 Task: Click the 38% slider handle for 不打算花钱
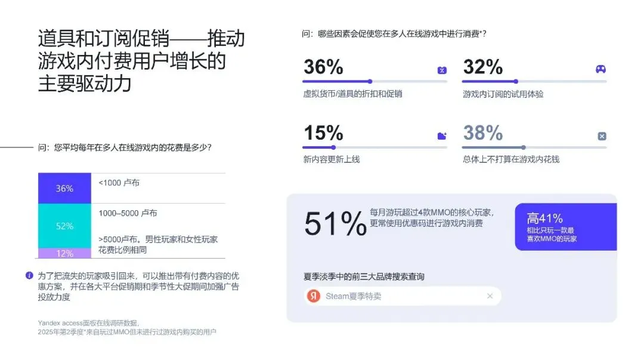click(x=524, y=147)
